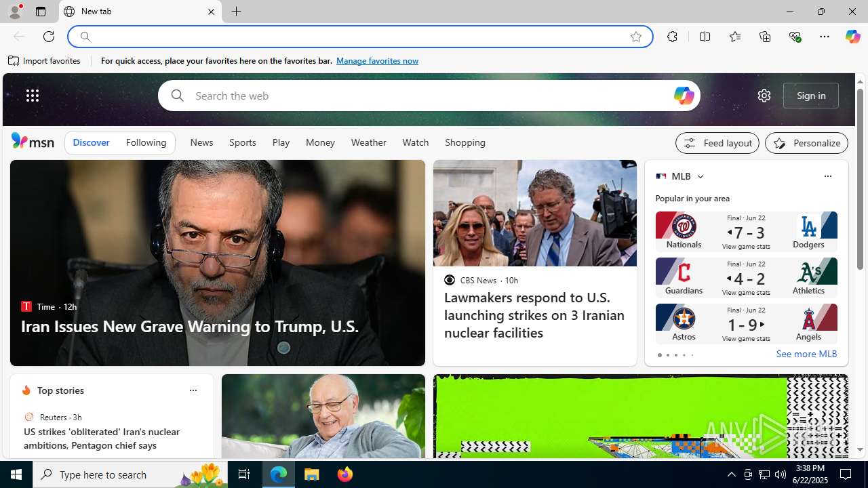This screenshot has width=868, height=488.
Task: Open See more MLB link
Action: coord(806,354)
